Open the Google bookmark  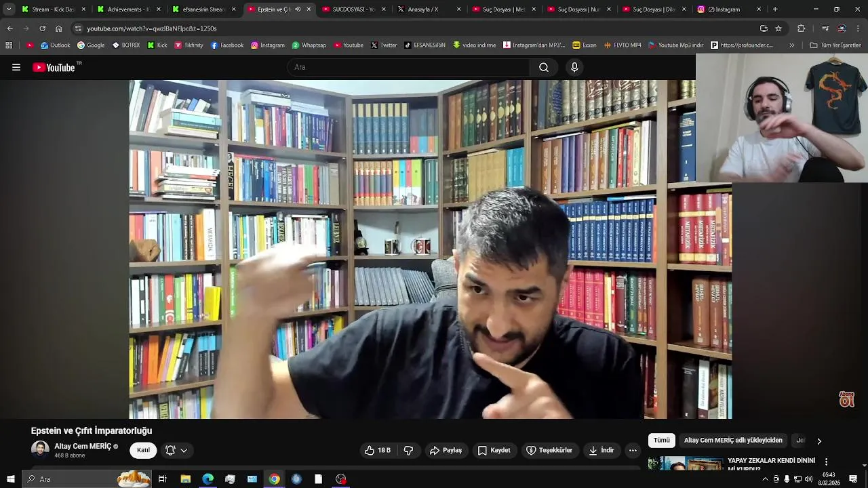pos(91,45)
